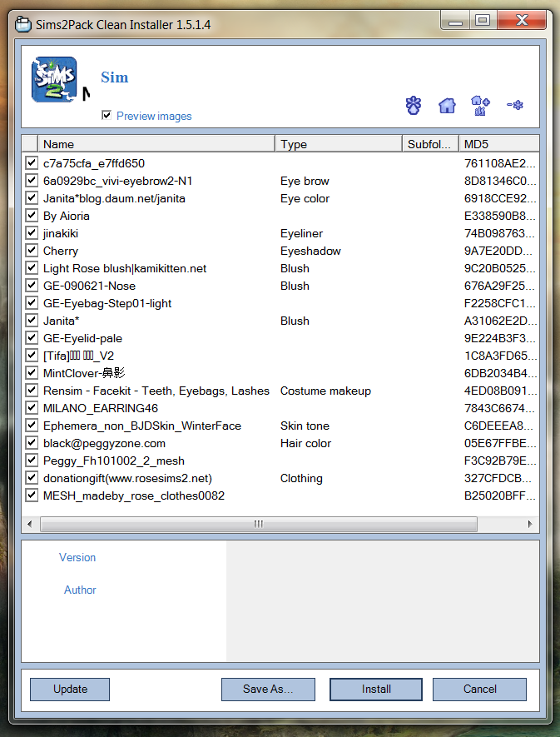Click the Cancel button
Image resolution: width=560 pixels, height=737 pixels.
(479, 689)
